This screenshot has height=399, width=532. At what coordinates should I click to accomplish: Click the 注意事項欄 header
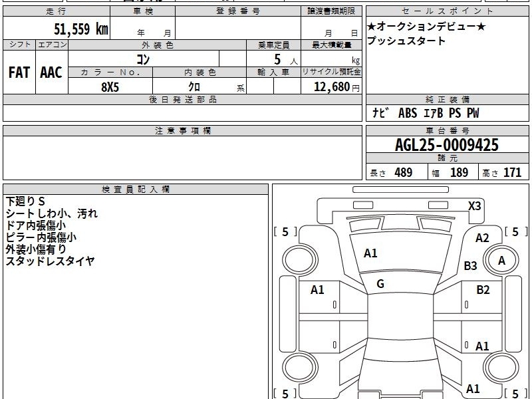[182, 131]
